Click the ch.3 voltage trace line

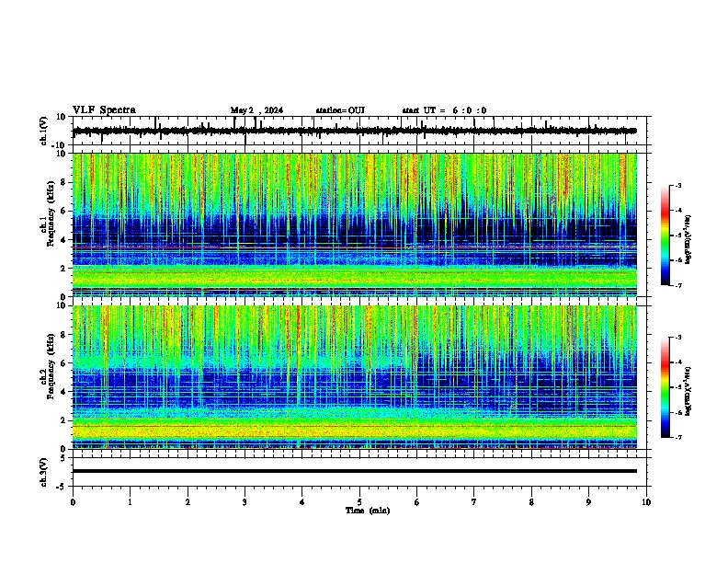[354, 471]
